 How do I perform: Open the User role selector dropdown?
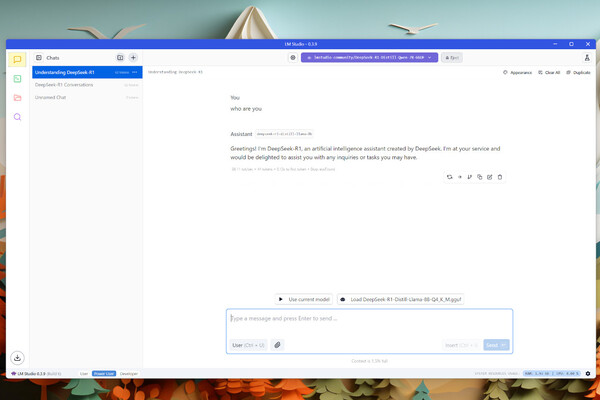click(x=248, y=344)
